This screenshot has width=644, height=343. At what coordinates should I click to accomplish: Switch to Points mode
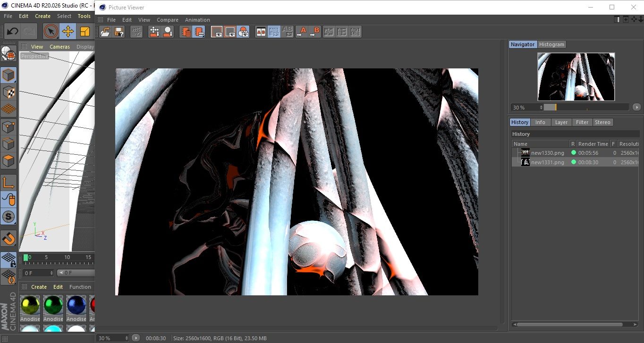coord(8,126)
